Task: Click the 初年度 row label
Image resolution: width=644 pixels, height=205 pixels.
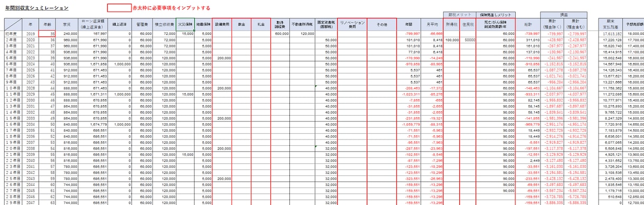Action: point(13,33)
